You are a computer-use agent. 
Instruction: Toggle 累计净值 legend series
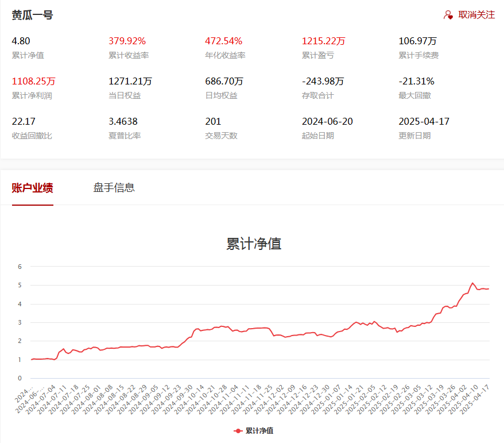(253, 431)
